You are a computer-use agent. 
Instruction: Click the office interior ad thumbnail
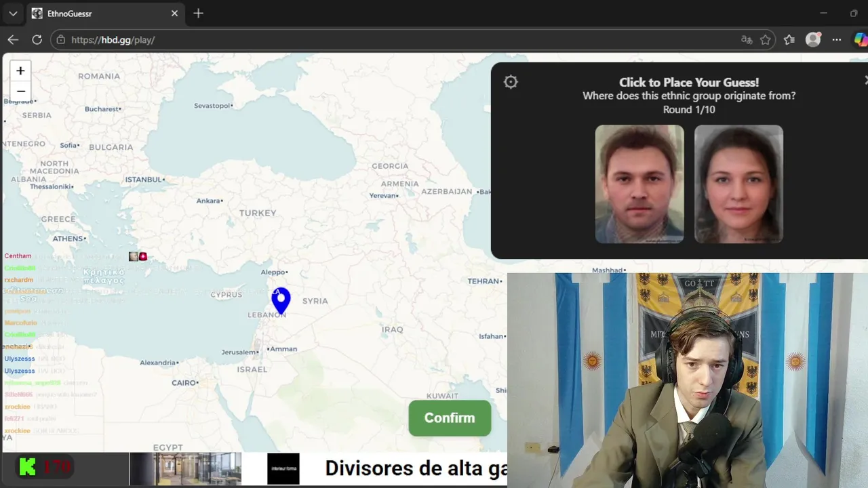(x=185, y=469)
